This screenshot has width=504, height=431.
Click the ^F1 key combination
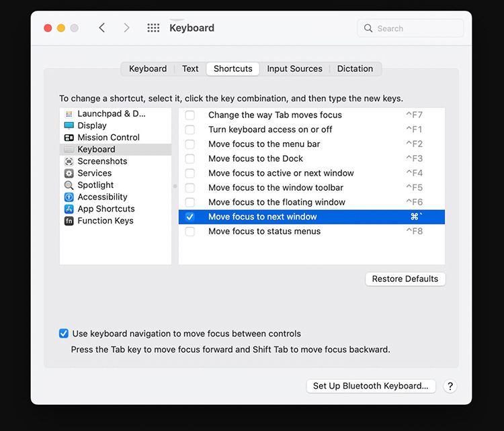[415, 130]
